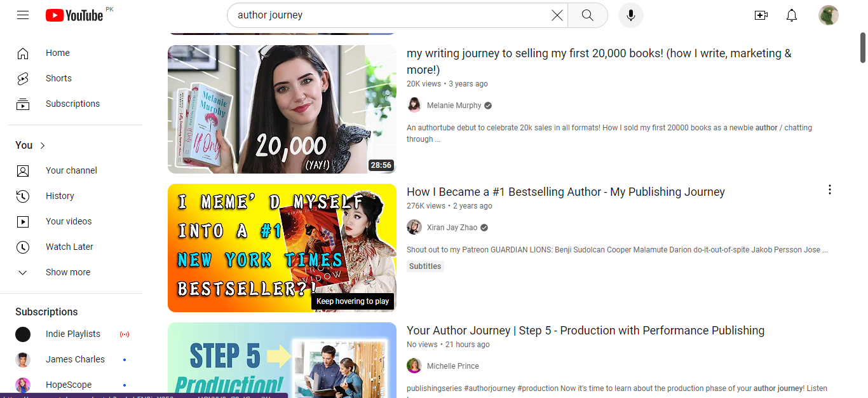The height and width of the screenshot is (398, 868).
Task: Open my writing journey video title
Action: [599, 62]
